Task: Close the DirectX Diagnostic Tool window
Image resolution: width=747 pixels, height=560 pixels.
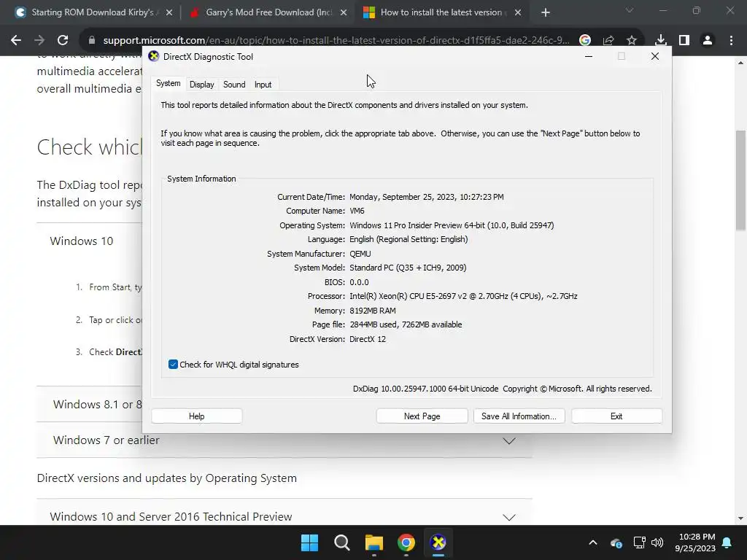Action: click(x=655, y=56)
